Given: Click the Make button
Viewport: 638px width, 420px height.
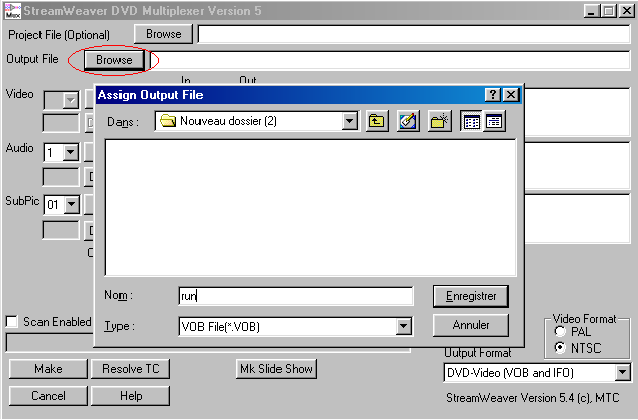Looking at the screenshot, I should tap(48, 369).
